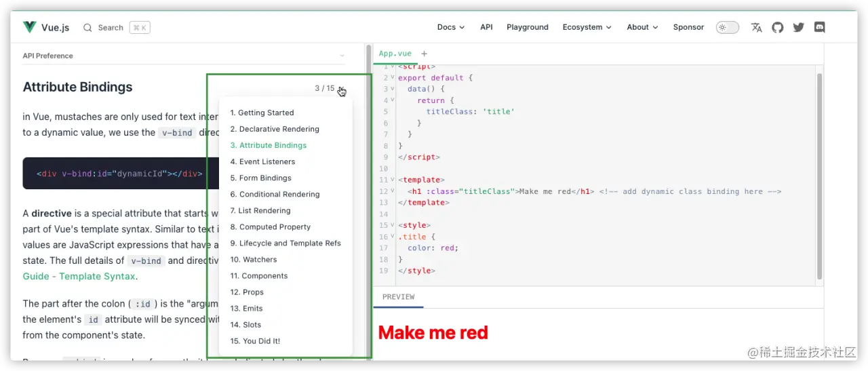Viewport: 868px width, 371px height.
Task: Add a new file with plus button
Action: point(425,54)
